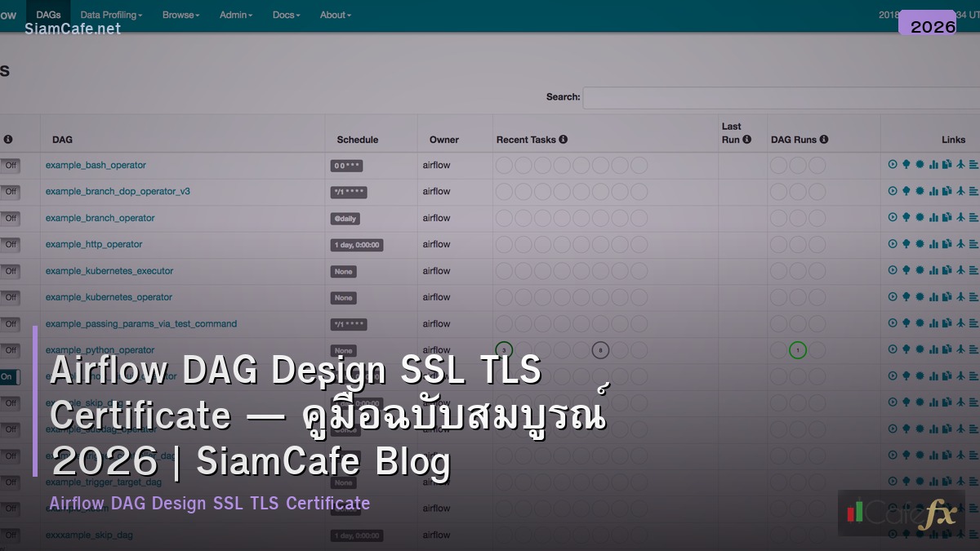Open the Code view for example_kubernetes_operator
Screen dimensions: 980x551
click(947, 296)
